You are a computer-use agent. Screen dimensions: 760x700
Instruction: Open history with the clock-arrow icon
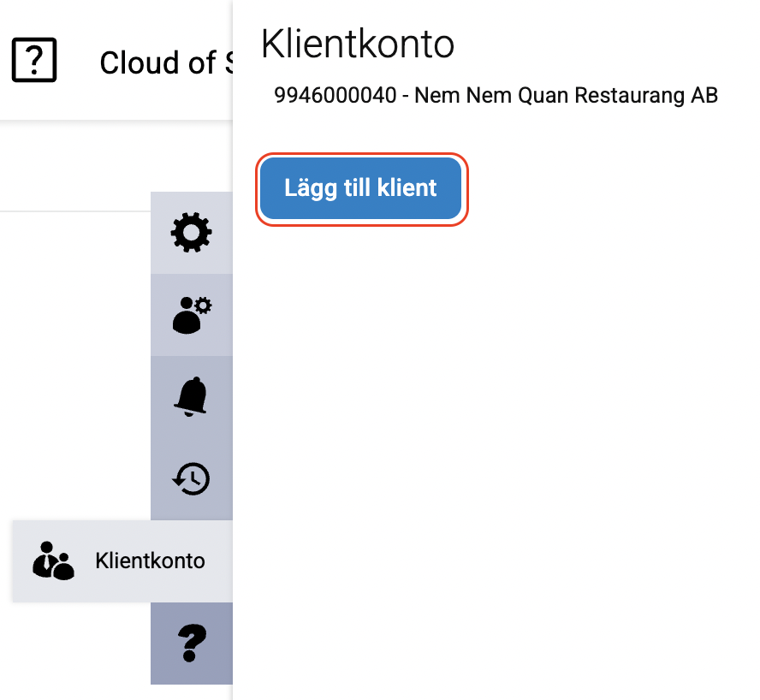(192, 479)
